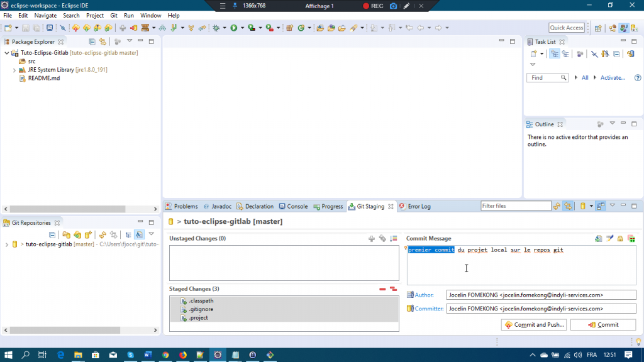Expand the JRE System Library node

pyautogui.click(x=14, y=70)
